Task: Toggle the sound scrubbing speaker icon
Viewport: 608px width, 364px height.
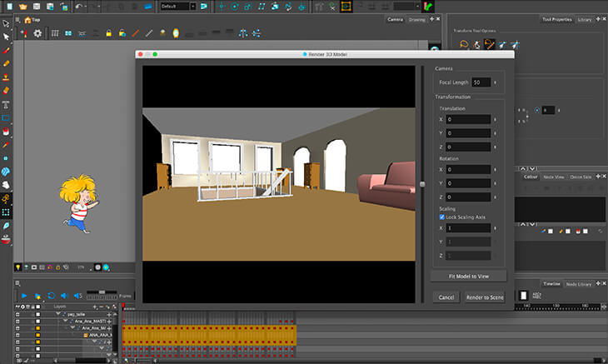Action: 77,296
